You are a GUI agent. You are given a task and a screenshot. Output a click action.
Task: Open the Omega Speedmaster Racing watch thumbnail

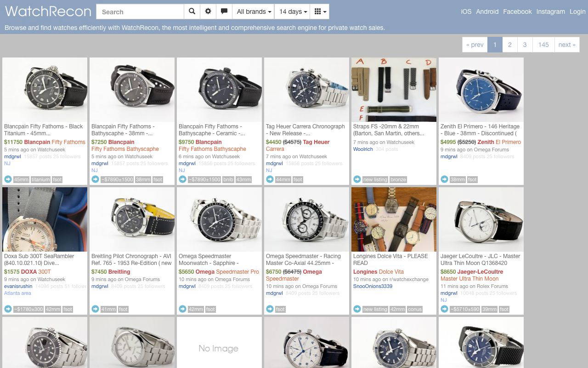pyautogui.click(x=306, y=219)
